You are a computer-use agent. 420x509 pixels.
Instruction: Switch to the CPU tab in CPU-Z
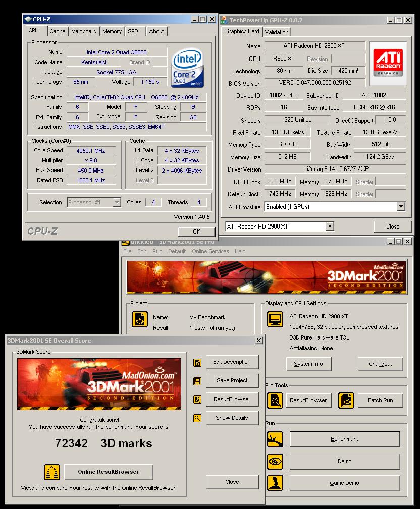pyautogui.click(x=34, y=30)
